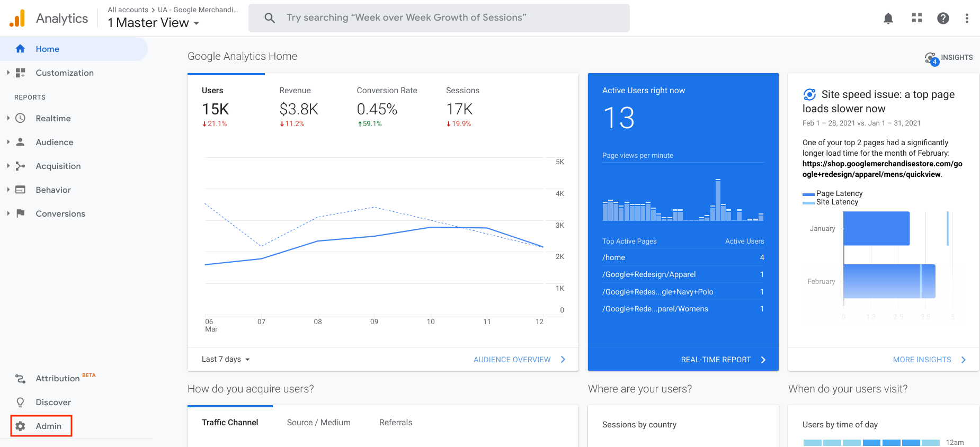The width and height of the screenshot is (980, 447).
Task: Open the notifications bell
Action: click(x=888, y=19)
